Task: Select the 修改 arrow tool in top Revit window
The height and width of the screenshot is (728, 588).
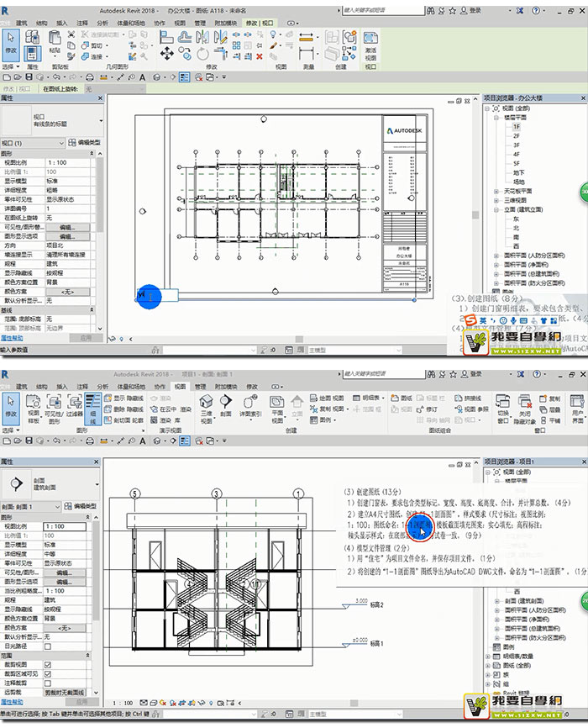Action: (11, 45)
